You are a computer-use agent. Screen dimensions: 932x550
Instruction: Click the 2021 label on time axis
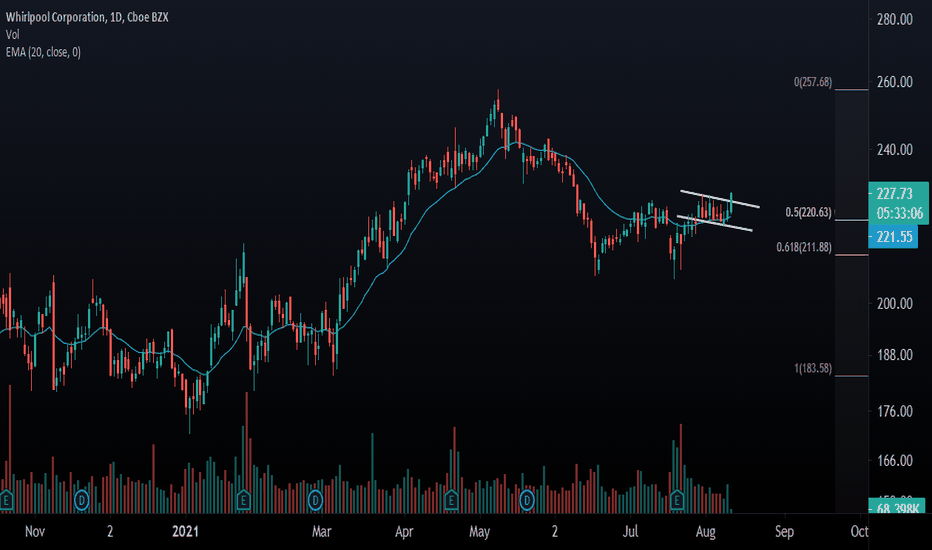185,532
